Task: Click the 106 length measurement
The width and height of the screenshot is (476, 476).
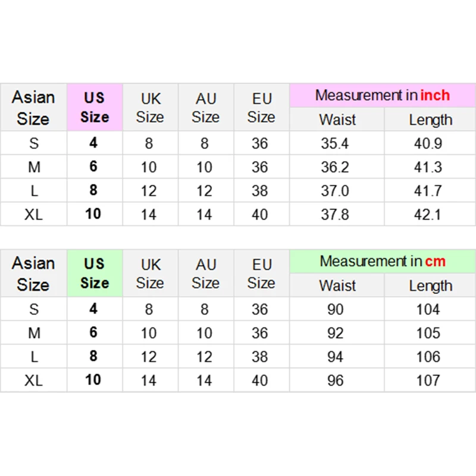Action: [428, 357]
